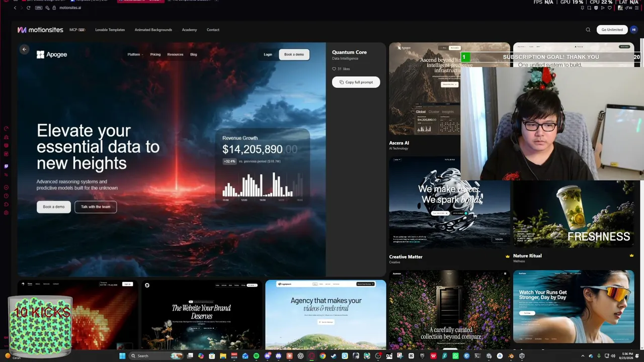The image size is (644, 362).
Task: Click the browser toolbar shield icon
Action: pyautogui.click(x=596, y=8)
